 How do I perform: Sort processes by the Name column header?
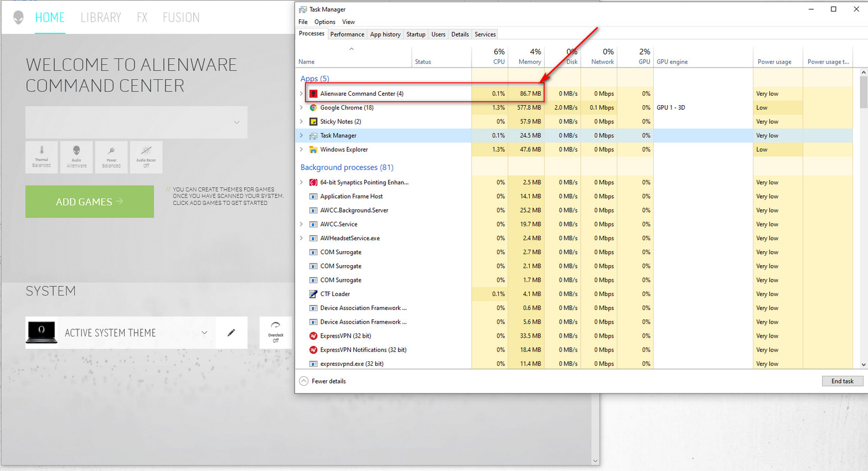[x=354, y=56]
